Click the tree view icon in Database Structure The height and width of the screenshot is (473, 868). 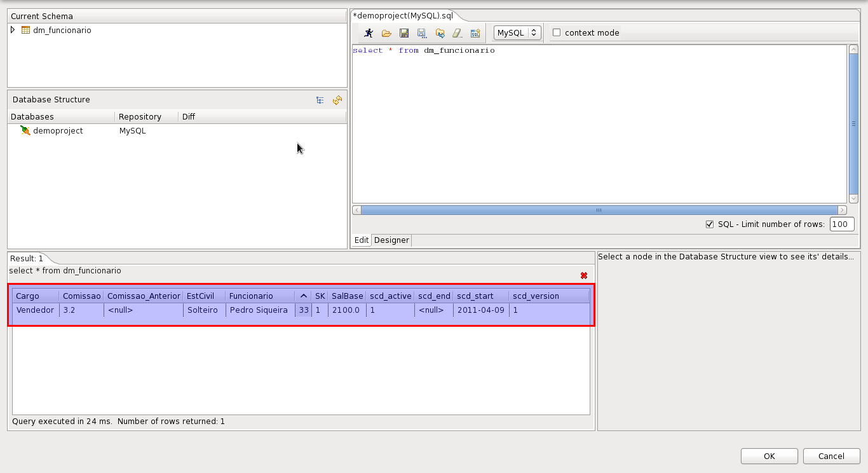pos(320,100)
